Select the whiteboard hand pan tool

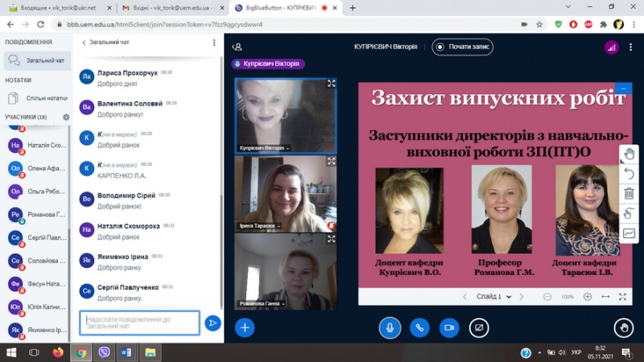click(629, 154)
